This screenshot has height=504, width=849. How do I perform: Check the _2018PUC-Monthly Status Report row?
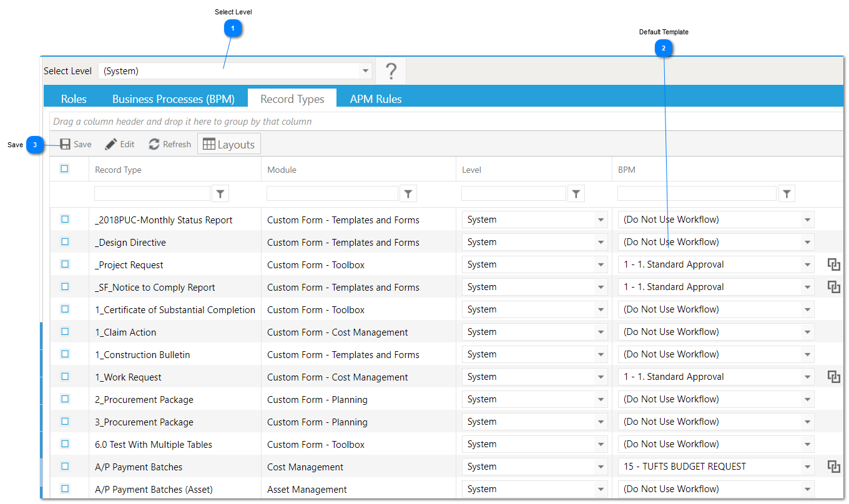[x=65, y=220]
